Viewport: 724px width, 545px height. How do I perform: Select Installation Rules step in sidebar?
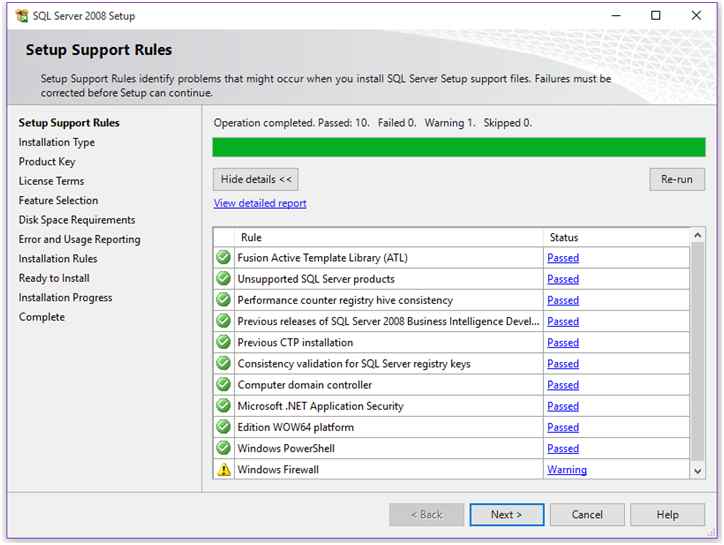point(58,259)
